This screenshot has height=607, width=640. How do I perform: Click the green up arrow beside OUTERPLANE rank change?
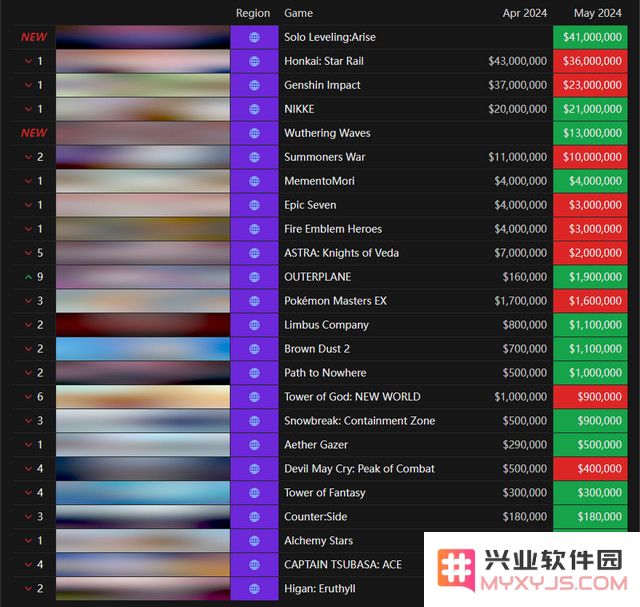[x=28, y=277]
